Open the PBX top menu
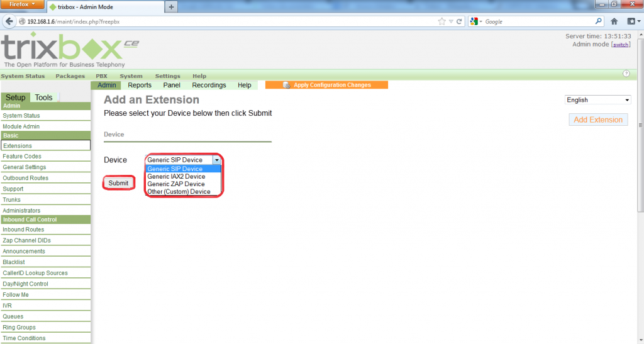This screenshot has width=644, height=344. coord(101,76)
